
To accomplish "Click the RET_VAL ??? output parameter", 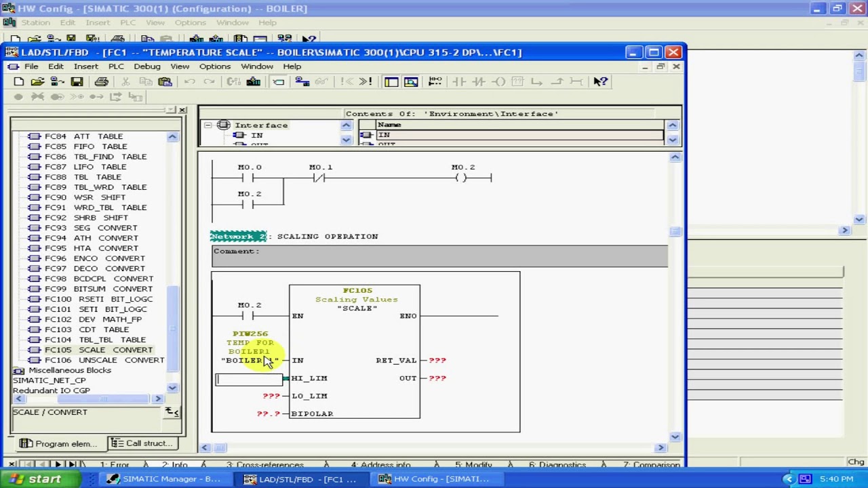I will (437, 361).
